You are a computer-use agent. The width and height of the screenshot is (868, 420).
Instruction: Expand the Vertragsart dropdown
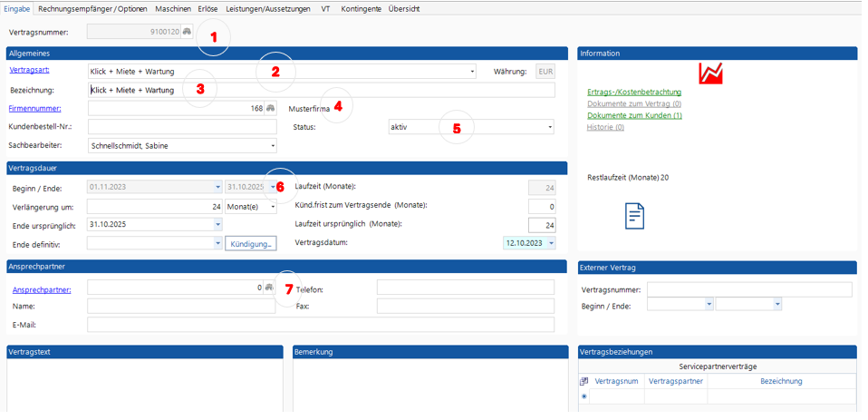click(472, 72)
